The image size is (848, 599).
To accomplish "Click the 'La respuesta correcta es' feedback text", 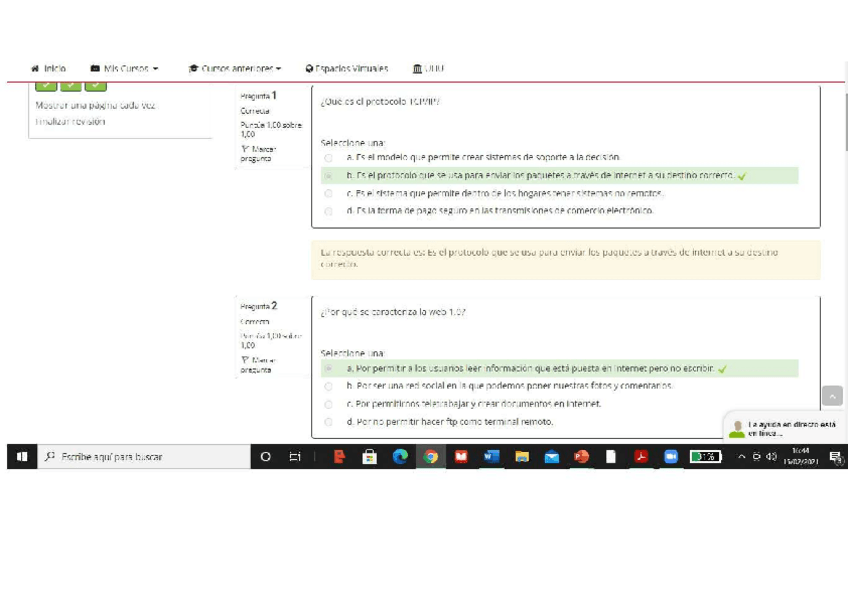I will (x=549, y=258).
